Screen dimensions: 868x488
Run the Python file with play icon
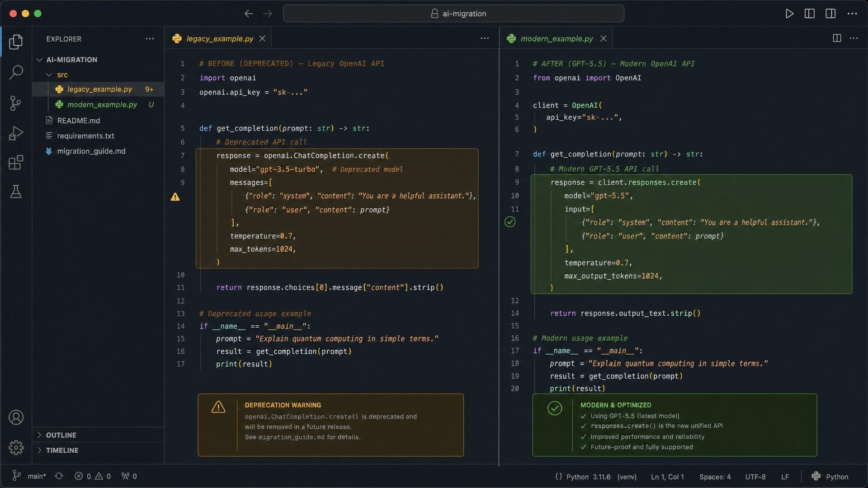point(789,14)
